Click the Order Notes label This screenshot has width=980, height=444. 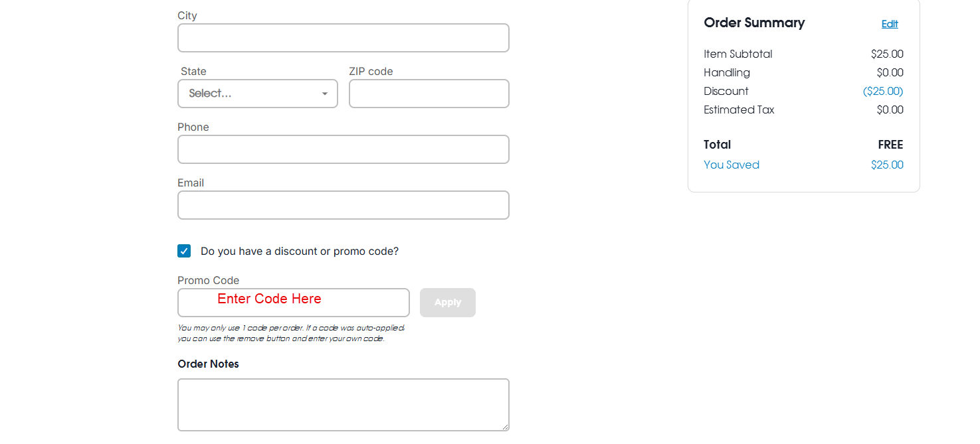[x=209, y=364]
